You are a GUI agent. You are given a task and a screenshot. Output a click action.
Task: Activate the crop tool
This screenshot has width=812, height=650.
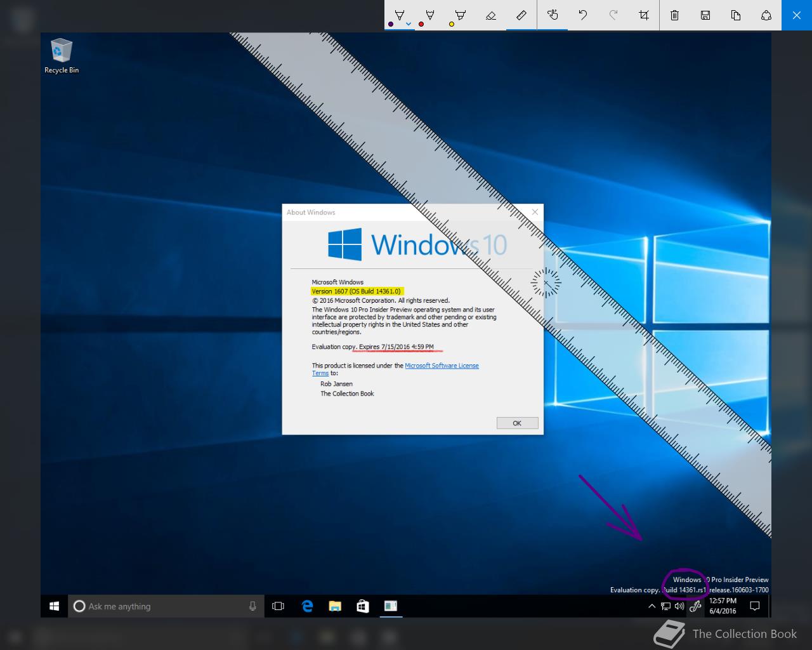pos(644,15)
